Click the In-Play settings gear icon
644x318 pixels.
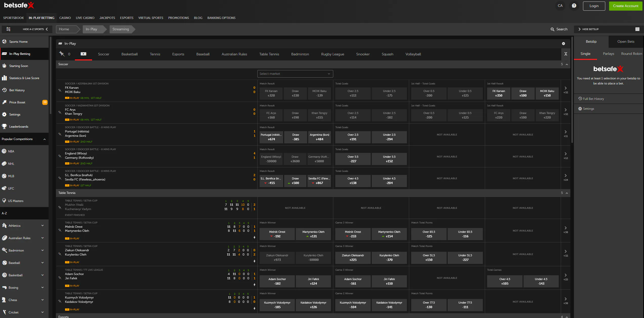click(564, 43)
